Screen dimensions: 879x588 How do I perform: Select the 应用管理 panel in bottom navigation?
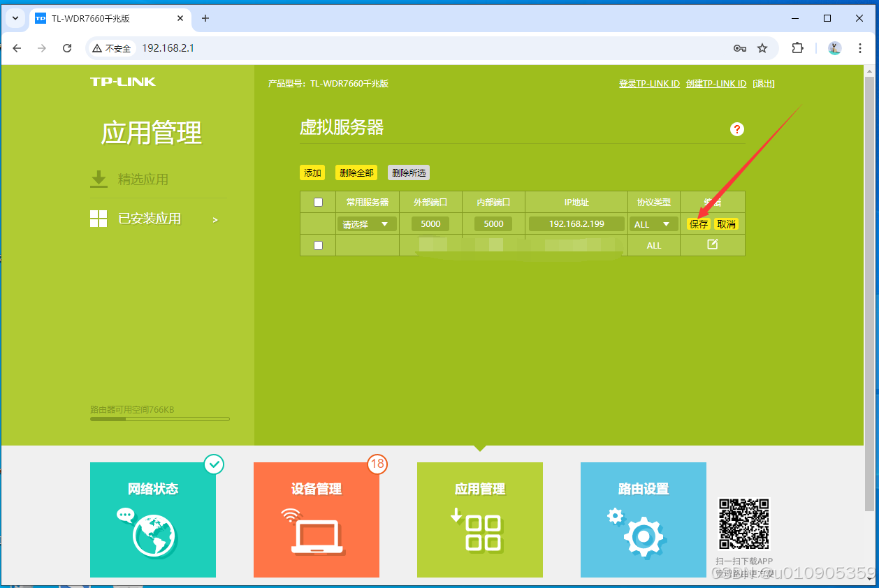[479, 520]
